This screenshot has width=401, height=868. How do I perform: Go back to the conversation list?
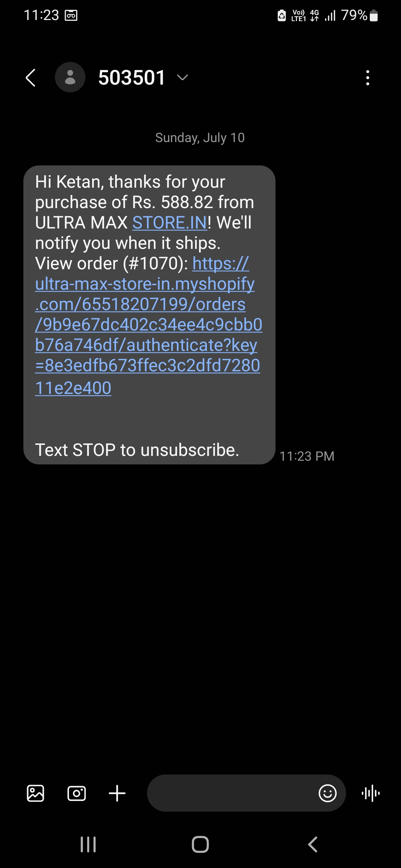pyautogui.click(x=31, y=78)
